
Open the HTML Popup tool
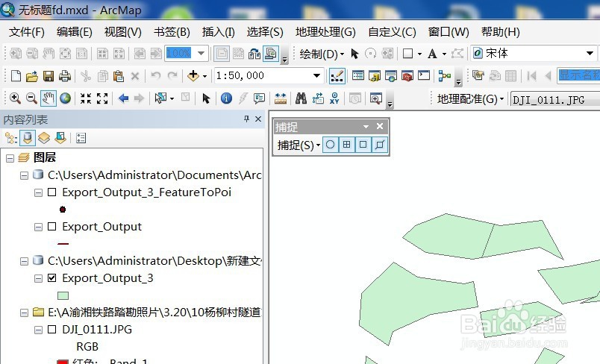(259, 98)
